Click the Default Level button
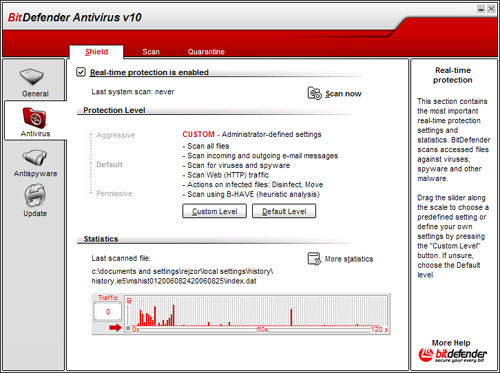Image resolution: width=500 pixels, height=373 pixels. coord(284,211)
